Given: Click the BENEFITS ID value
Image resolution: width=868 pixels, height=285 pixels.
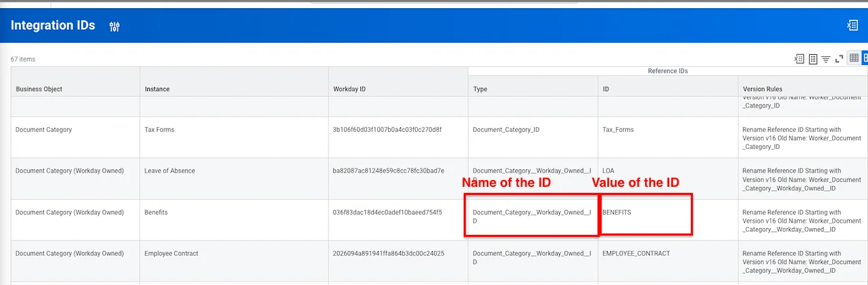Looking at the screenshot, I should [617, 212].
